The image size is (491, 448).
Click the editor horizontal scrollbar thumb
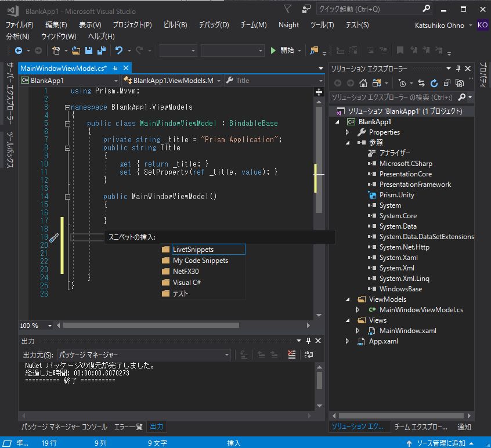coord(151,326)
